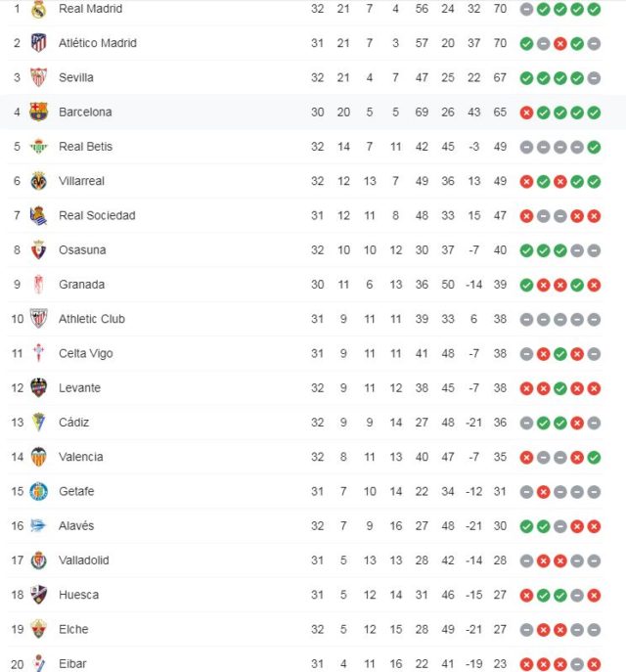
Task: Click the Getafe club crest
Action: click(x=38, y=491)
